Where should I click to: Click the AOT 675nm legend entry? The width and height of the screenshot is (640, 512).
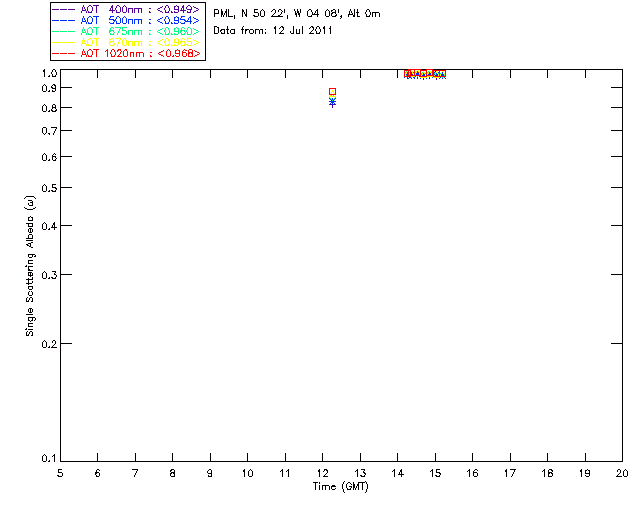click(x=126, y=31)
